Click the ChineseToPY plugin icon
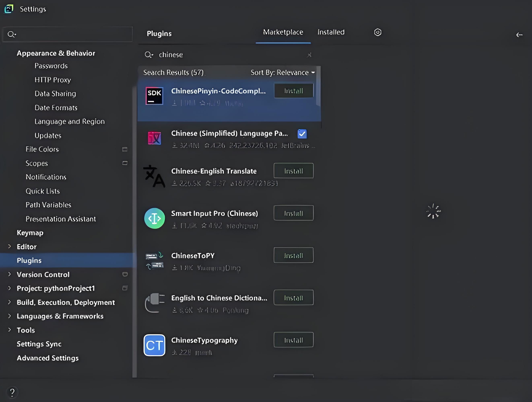Viewport: 532px width, 402px height. [154, 261]
